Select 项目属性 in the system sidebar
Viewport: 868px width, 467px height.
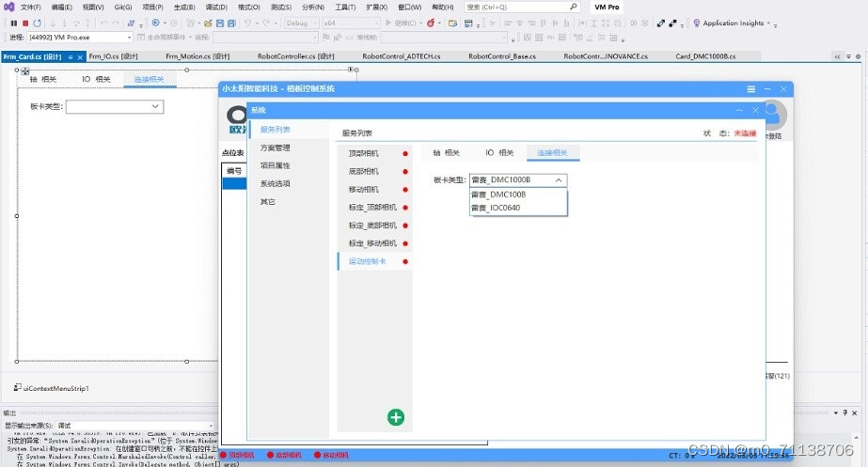(276, 165)
